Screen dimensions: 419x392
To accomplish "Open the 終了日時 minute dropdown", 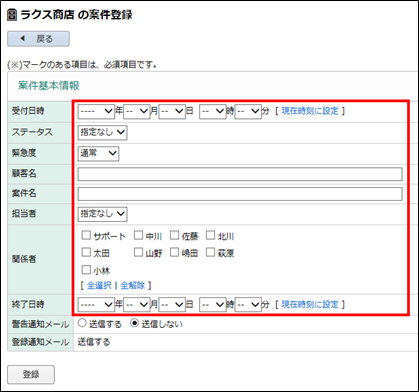I will pos(248,305).
